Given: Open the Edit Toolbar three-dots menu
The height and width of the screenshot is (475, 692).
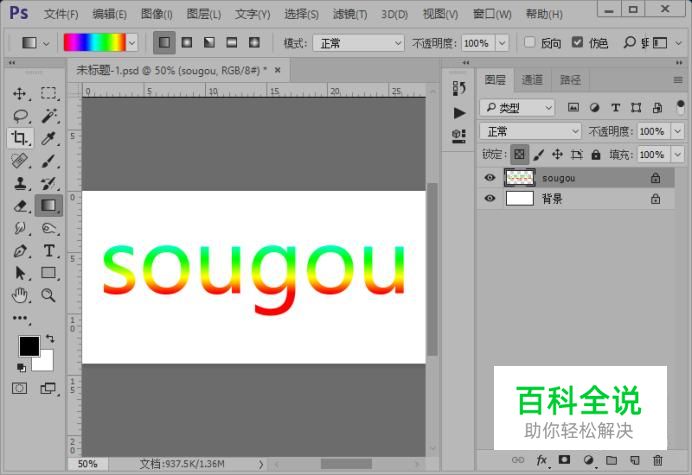Looking at the screenshot, I should click(20, 318).
